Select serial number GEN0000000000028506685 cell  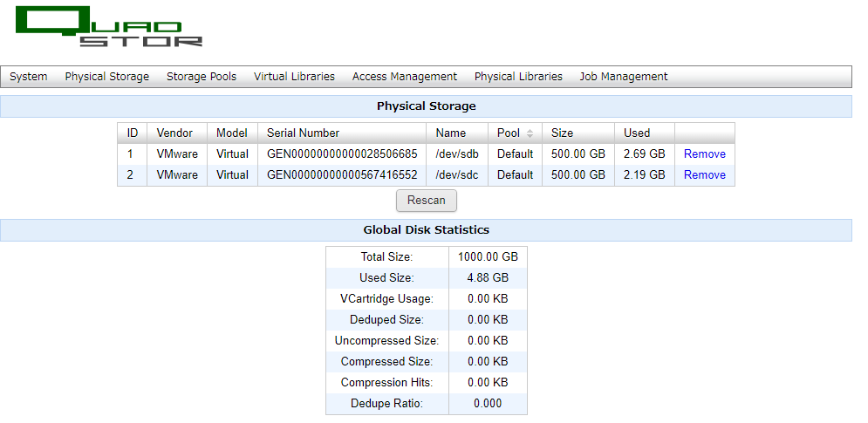point(342,154)
